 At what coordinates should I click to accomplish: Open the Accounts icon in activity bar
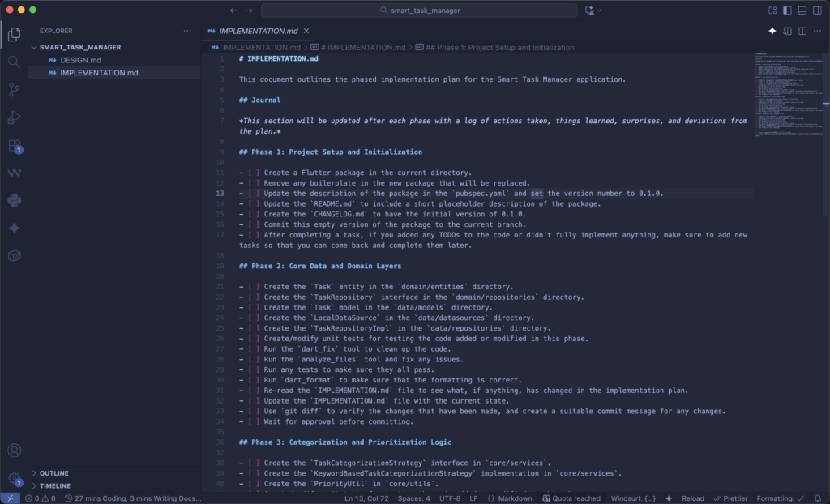pyautogui.click(x=14, y=451)
